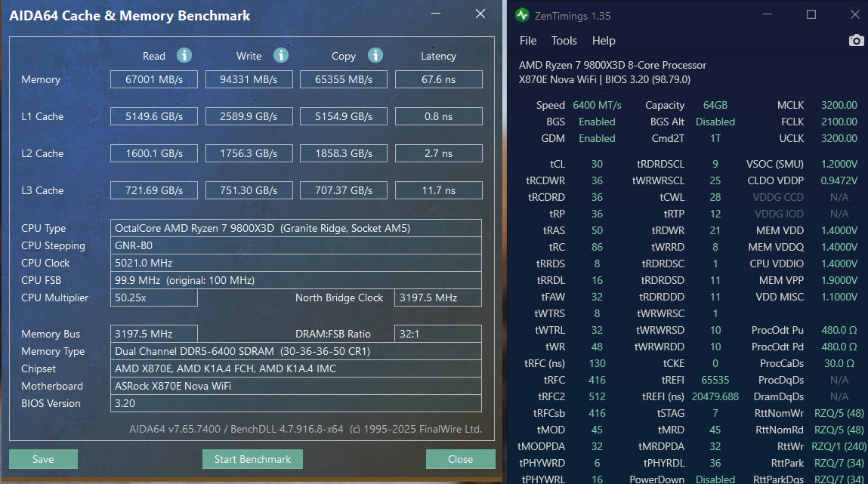The height and width of the screenshot is (484, 868).
Task: Open the Tools menu in ZenTimings
Action: [564, 40]
